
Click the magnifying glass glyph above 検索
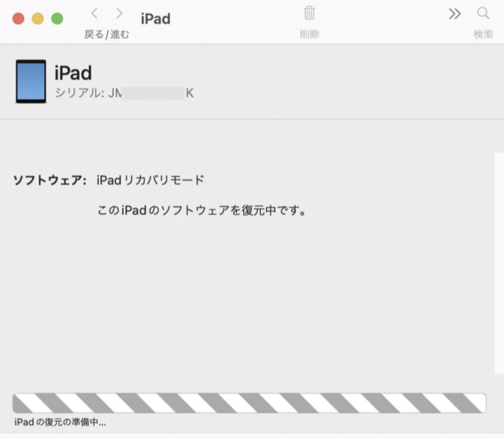(483, 13)
